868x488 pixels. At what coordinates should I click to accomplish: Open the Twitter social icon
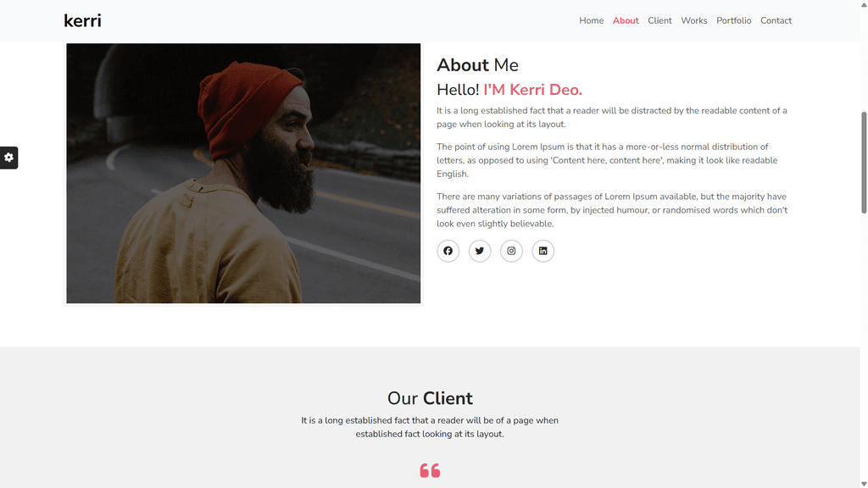coord(480,251)
